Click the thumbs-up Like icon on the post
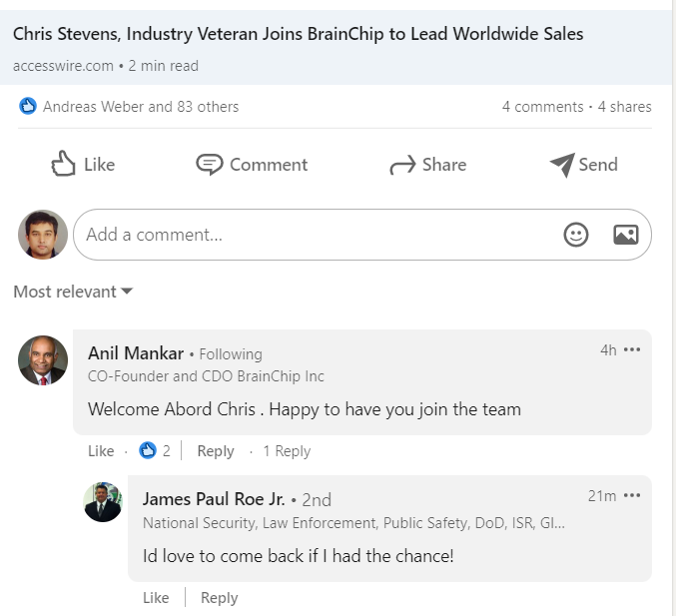Viewport: 676px width, 616px height. (64, 165)
